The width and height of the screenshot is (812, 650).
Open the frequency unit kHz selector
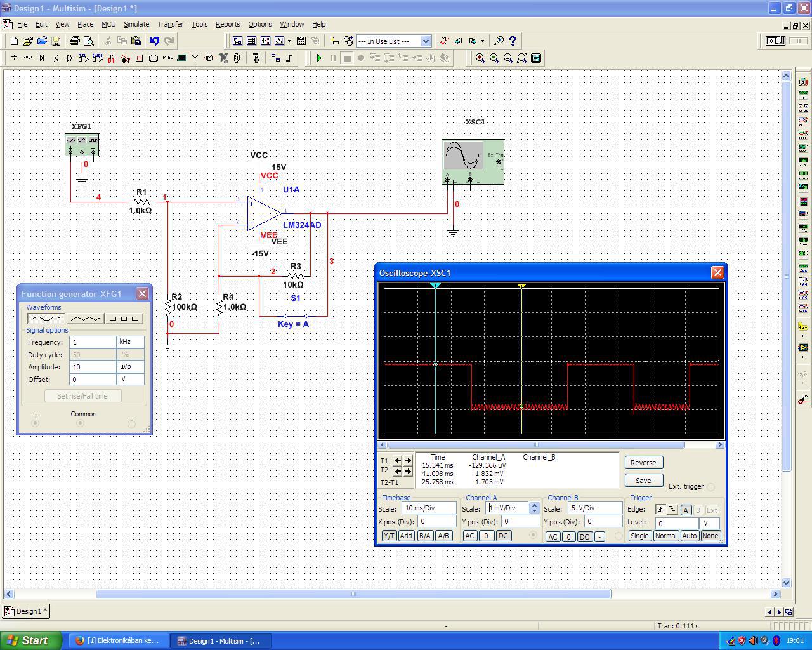point(130,342)
